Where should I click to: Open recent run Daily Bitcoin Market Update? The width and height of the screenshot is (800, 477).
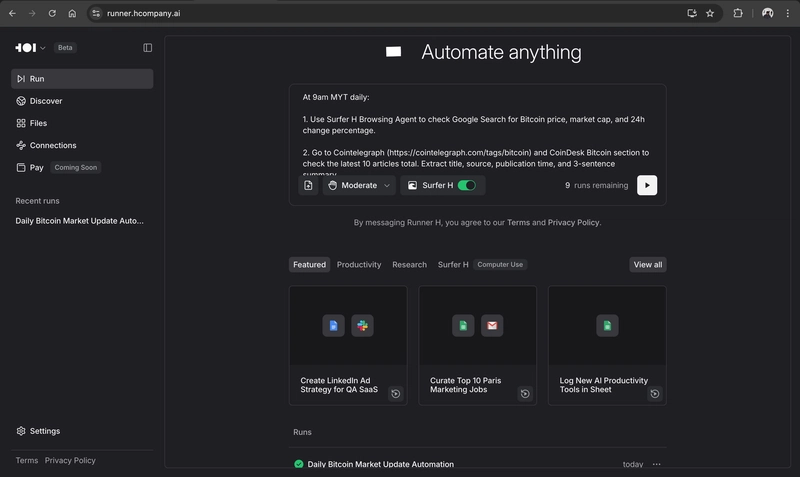[80, 221]
